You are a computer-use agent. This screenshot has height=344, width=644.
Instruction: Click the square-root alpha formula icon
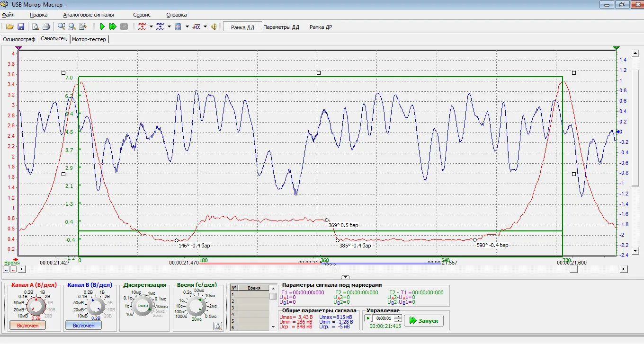[197, 27]
